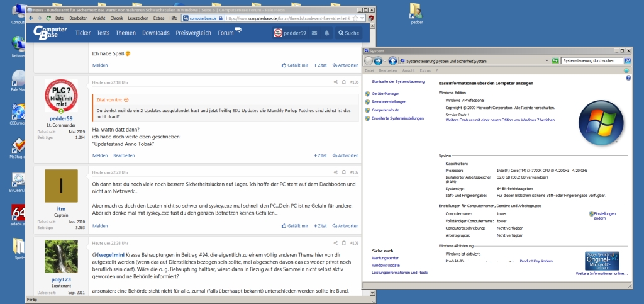Click Melden on post #107

(x=100, y=226)
